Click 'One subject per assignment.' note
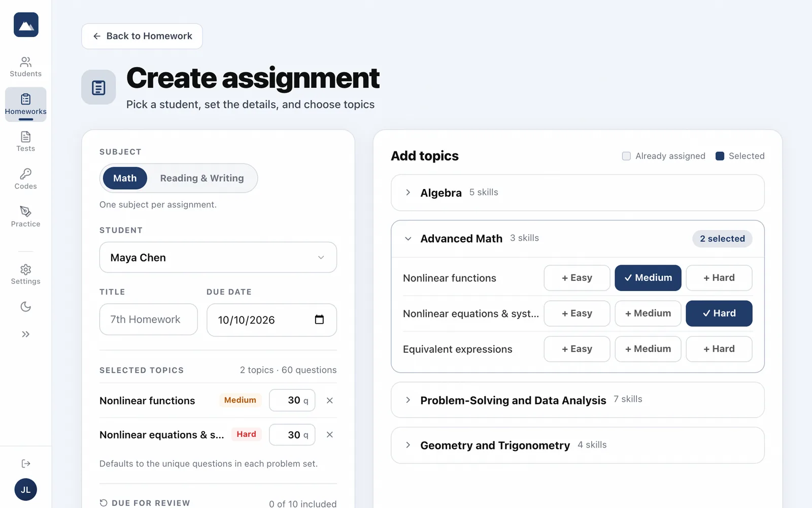Screen dimensions: 812x508 (158, 205)
